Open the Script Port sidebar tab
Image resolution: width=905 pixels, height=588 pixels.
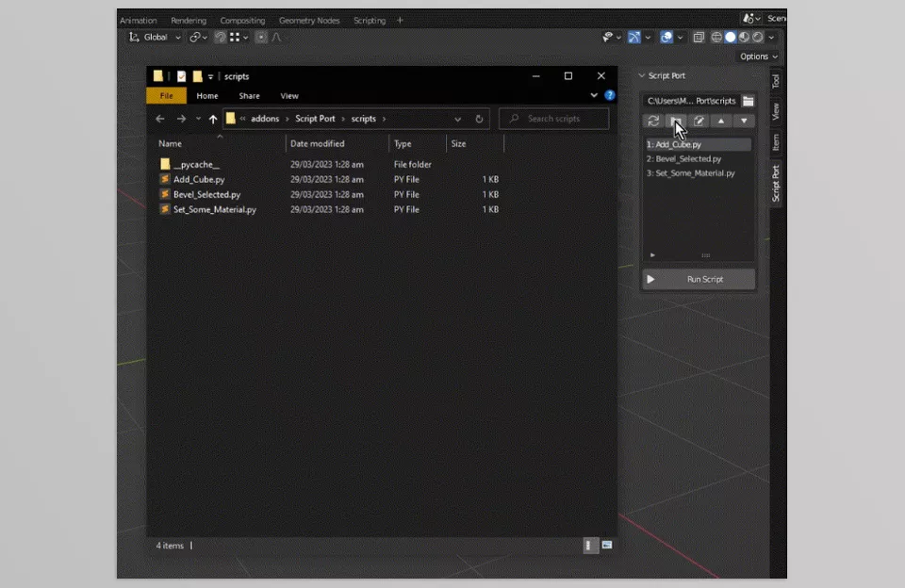[x=776, y=184]
